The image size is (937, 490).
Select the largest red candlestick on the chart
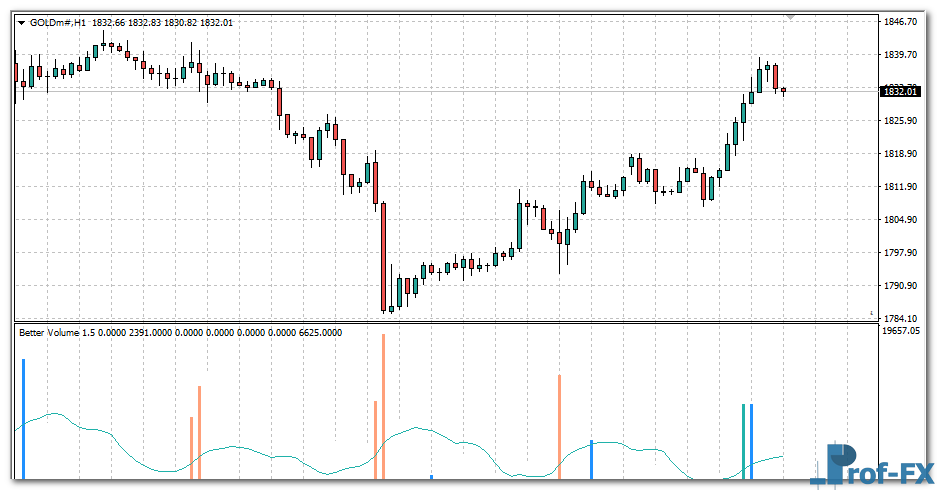pyautogui.click(x=383, y=256)
